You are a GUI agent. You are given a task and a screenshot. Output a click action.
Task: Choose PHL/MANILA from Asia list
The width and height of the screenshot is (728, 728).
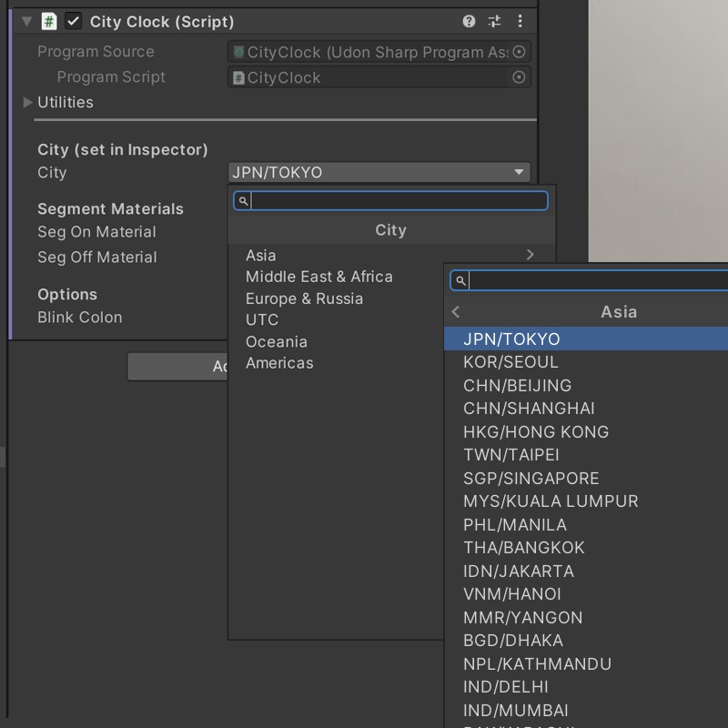(586, 525)
